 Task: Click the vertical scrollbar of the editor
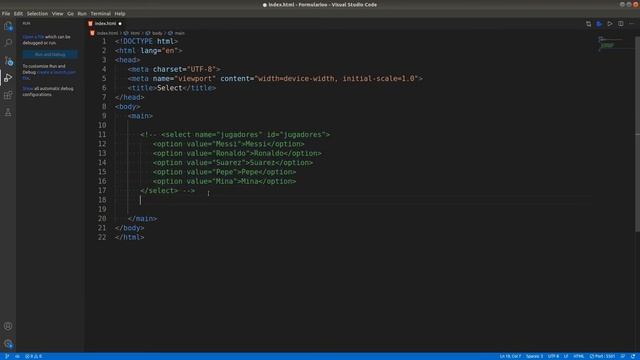click(x=637, y=135)
